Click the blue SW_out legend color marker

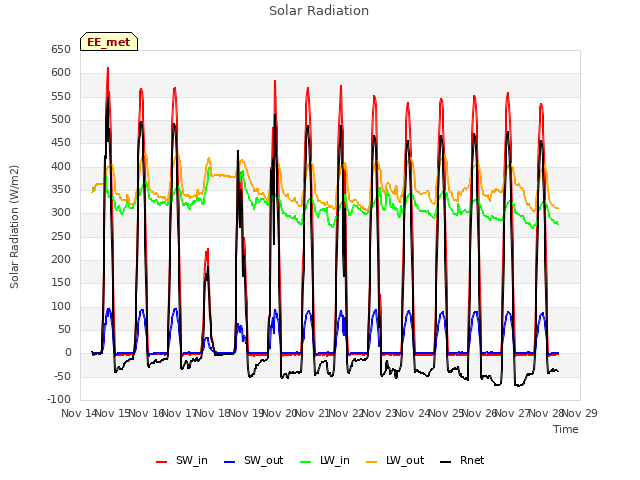point(230,462)
